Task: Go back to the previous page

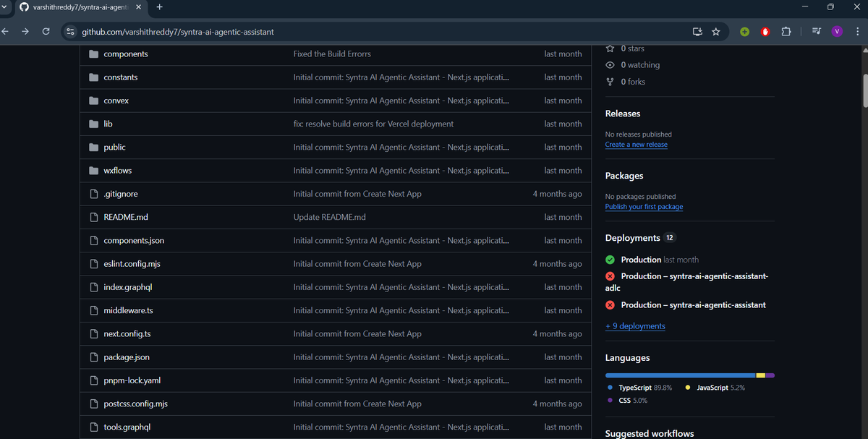Action: tap(6, 32)
